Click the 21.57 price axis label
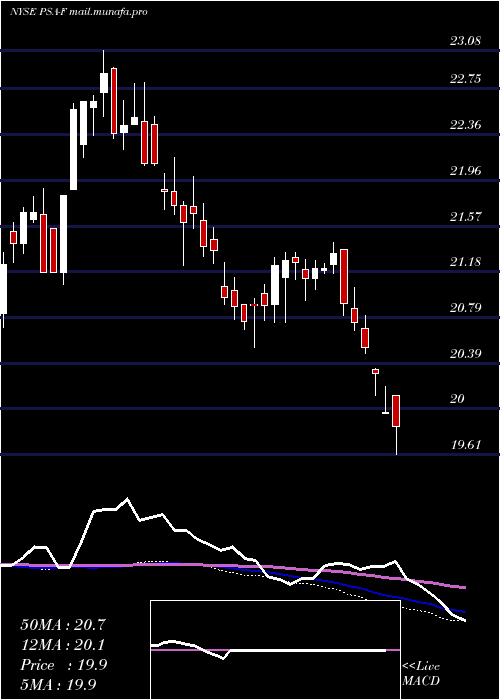This screenshot has width=500, height=700. 465,217
